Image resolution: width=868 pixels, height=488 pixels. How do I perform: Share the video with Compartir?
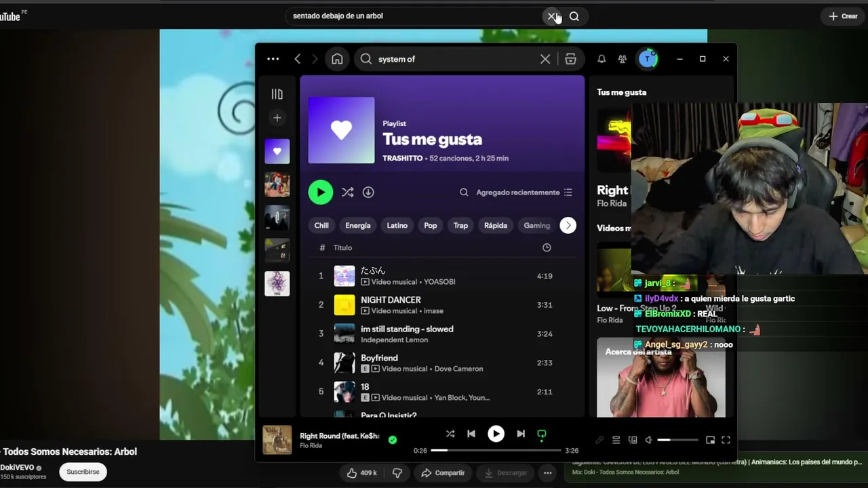[x=443, y=472]
